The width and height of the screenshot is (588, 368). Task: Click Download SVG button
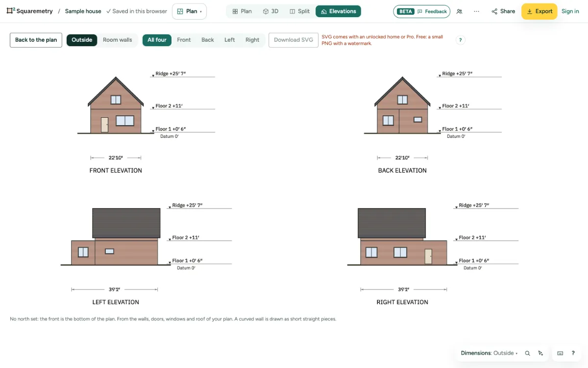click(294, 40)
